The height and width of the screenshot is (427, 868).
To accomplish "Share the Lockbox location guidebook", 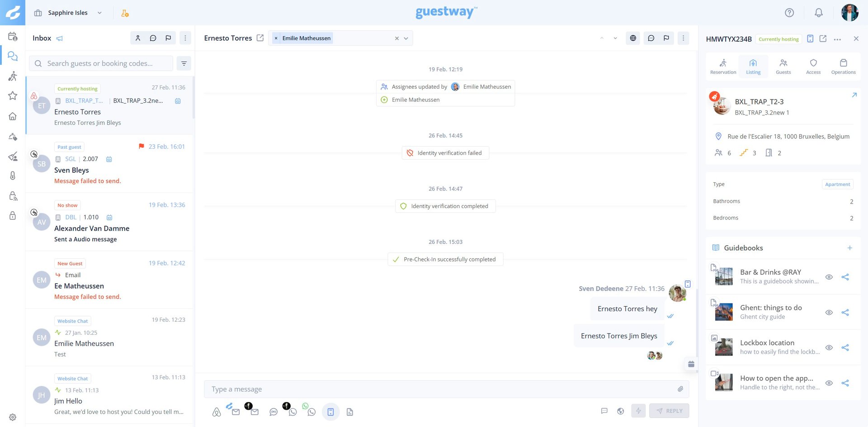I will click(x=845, y=348).
